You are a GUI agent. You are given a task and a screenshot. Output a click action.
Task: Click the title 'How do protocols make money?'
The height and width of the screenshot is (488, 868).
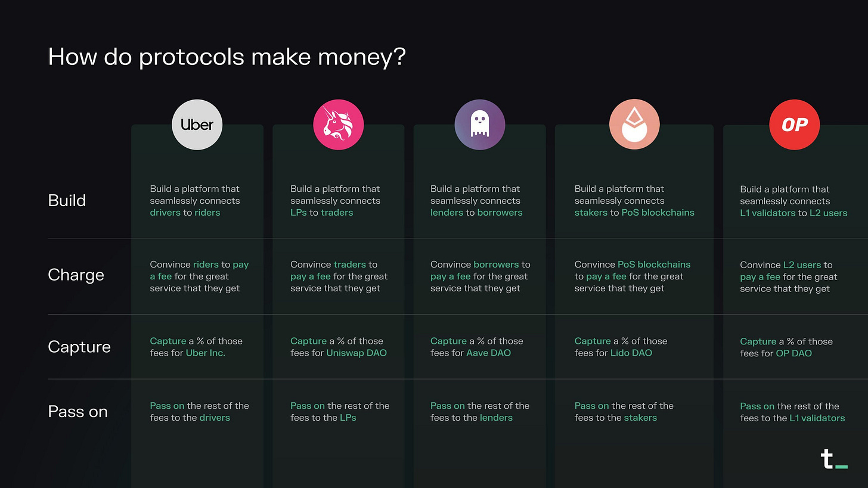[227, 57]
